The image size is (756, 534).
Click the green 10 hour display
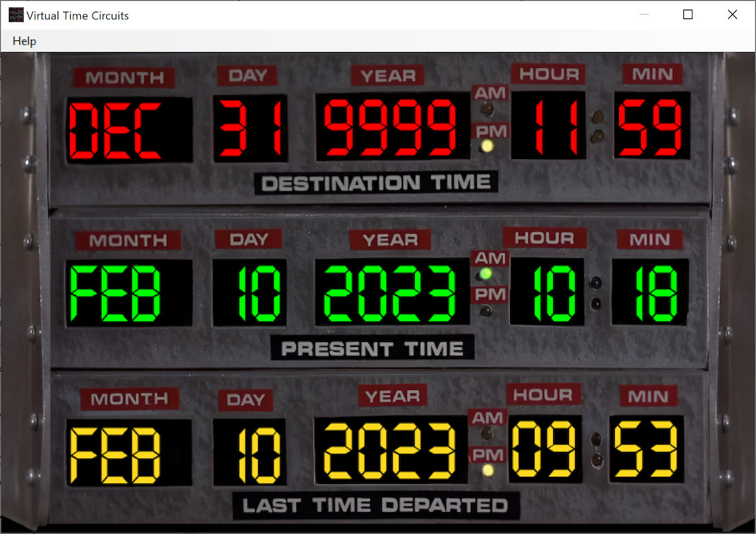click(547, 291)
